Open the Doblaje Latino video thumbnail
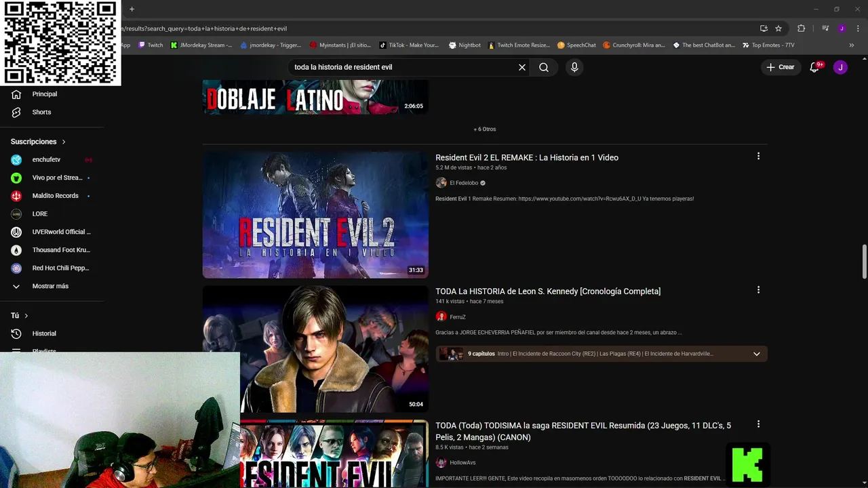The image size is (868, 488). [315, 97]
